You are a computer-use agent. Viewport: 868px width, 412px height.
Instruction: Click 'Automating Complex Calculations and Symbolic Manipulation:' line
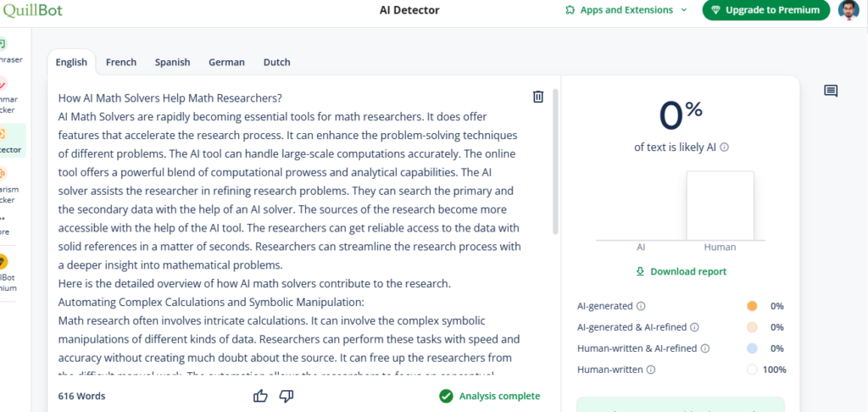(x=211, y=303)
